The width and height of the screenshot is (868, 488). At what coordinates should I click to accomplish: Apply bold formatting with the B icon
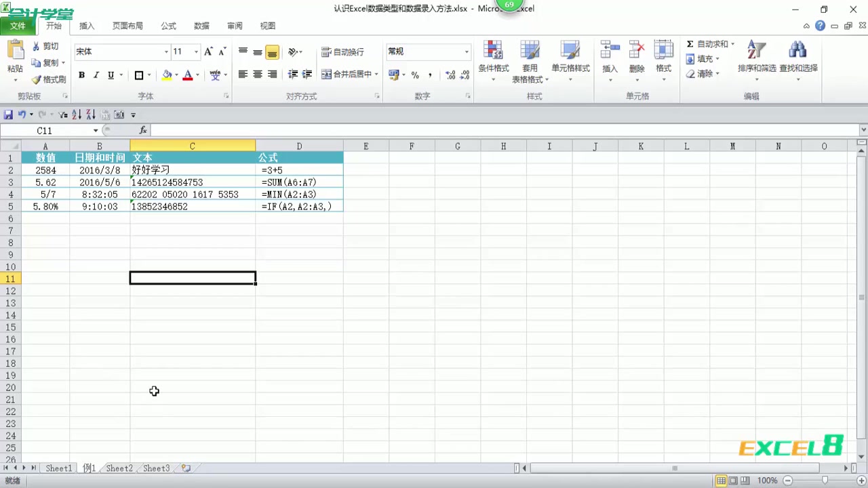coord(81,75)
